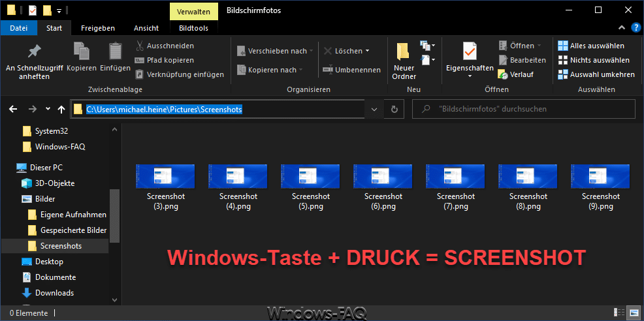This screenshot has width=644, height=321.
Task: Pin folder with An Schnellzugriff anheften
Action: tap(35, 61)
